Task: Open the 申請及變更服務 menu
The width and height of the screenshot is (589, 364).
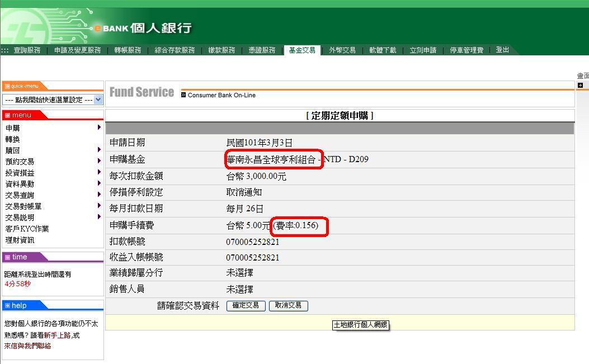Action: click(78, 50)
